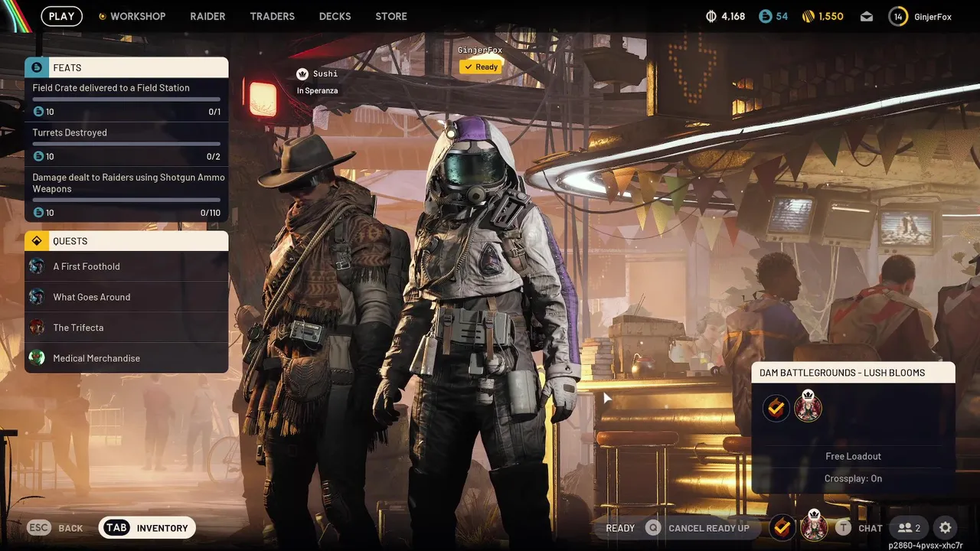Click the Field Crate feat progress bar

coord(126,99)
